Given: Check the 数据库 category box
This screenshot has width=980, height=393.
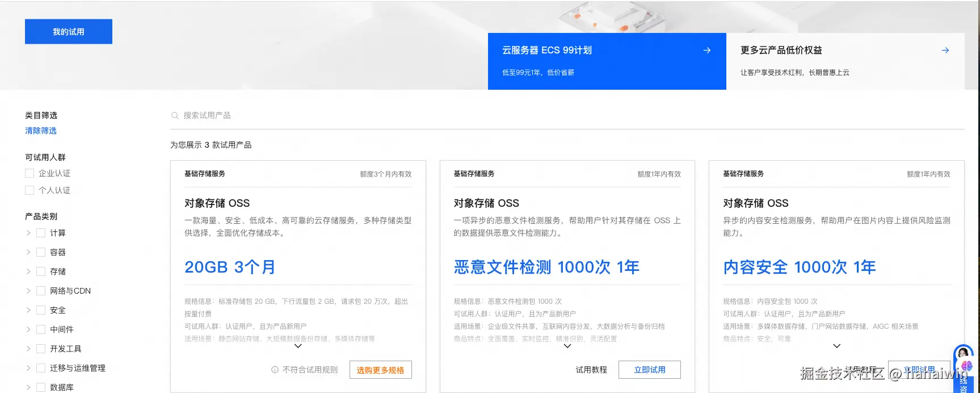Looking at the screenshot, I should (41, 387).
